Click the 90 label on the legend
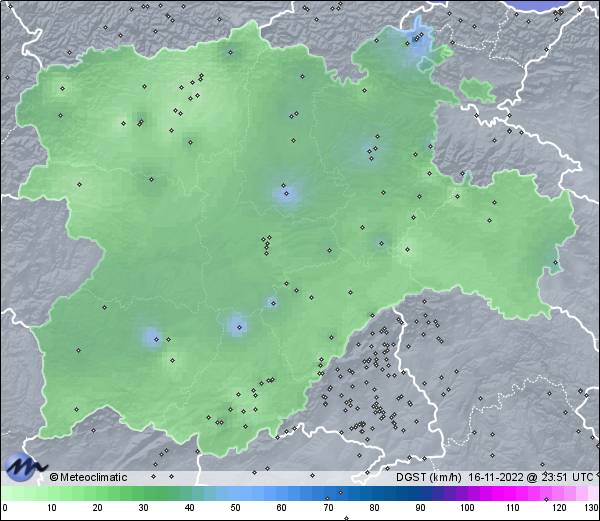Viewport: 600px width, 521px height. (x=420, y=508)
